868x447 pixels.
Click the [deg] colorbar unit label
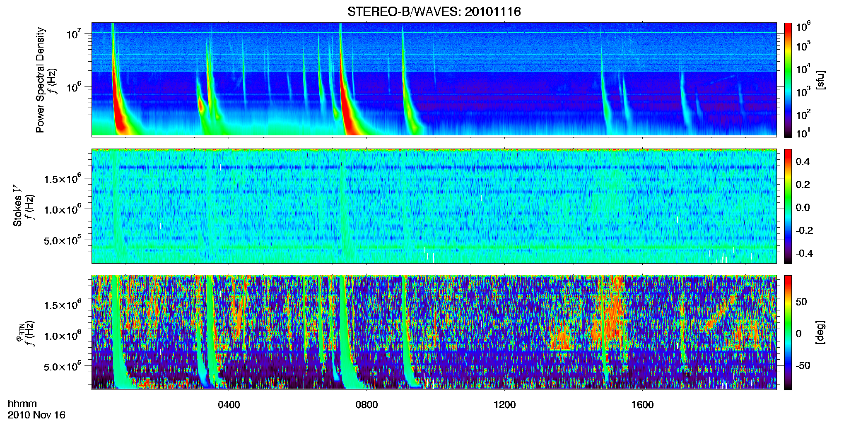point(820,332)
